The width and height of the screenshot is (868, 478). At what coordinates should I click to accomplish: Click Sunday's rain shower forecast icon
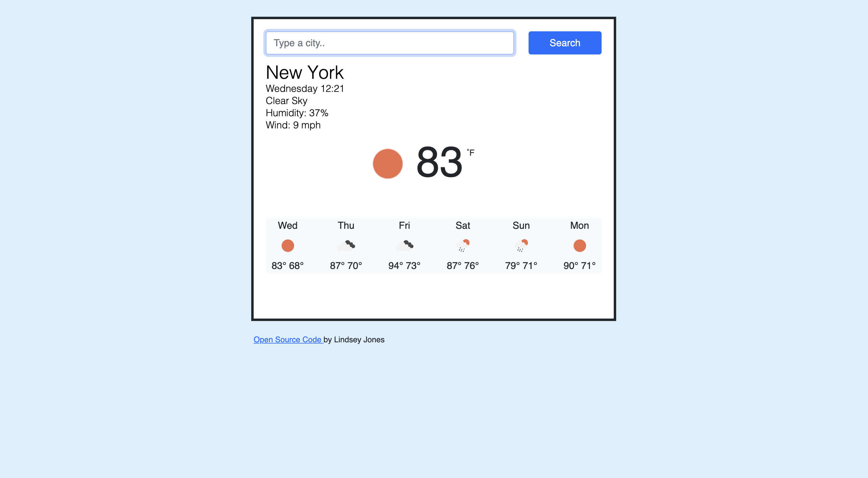(x=521, y=246)
